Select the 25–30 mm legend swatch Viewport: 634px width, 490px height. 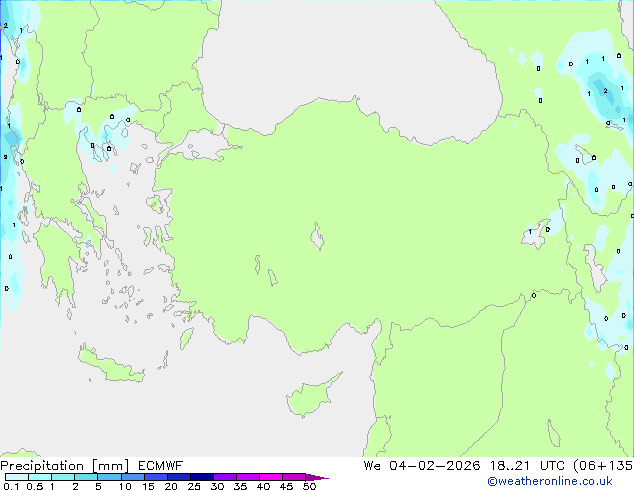click(202, 477)
